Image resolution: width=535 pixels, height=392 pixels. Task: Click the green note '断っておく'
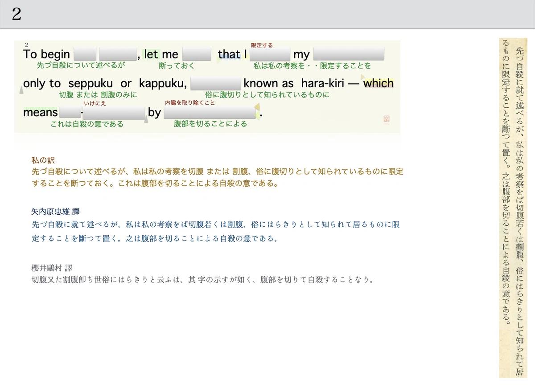pos(177,66)
